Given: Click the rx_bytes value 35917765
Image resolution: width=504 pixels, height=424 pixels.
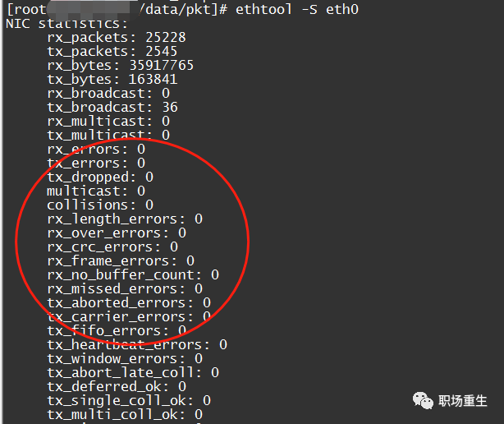Looking at the screenshot, I should [x=162, y=65].
